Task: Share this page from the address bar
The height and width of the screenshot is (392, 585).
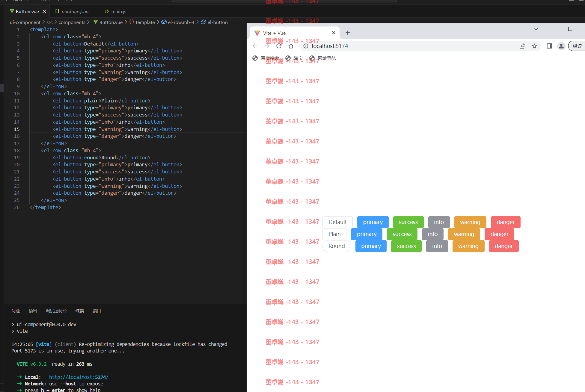Action: click(522, 46)
